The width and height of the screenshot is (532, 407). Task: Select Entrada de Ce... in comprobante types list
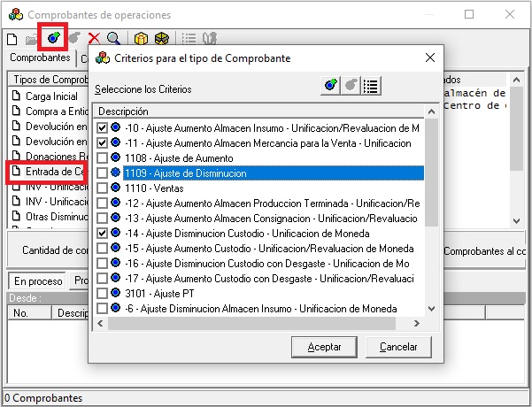coord(54,172)
